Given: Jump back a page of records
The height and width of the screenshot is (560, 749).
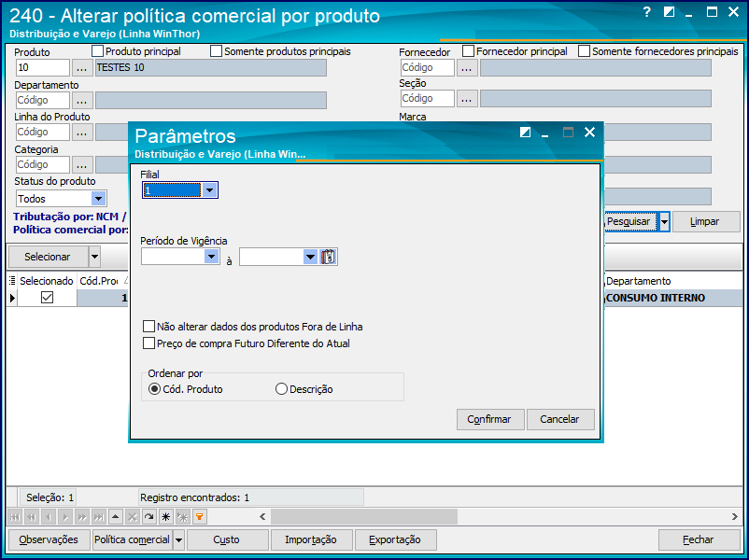Looking at the screenshot, I should click(32, 517).
